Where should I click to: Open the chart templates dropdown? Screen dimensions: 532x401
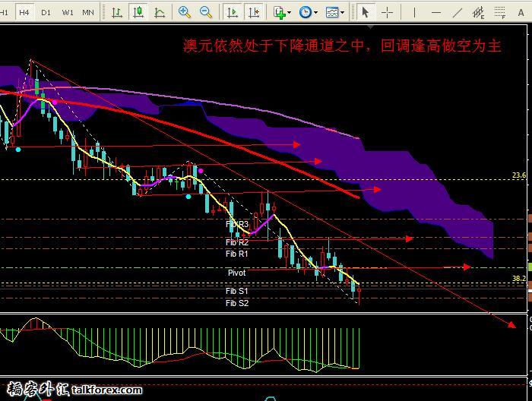point(334,12)
